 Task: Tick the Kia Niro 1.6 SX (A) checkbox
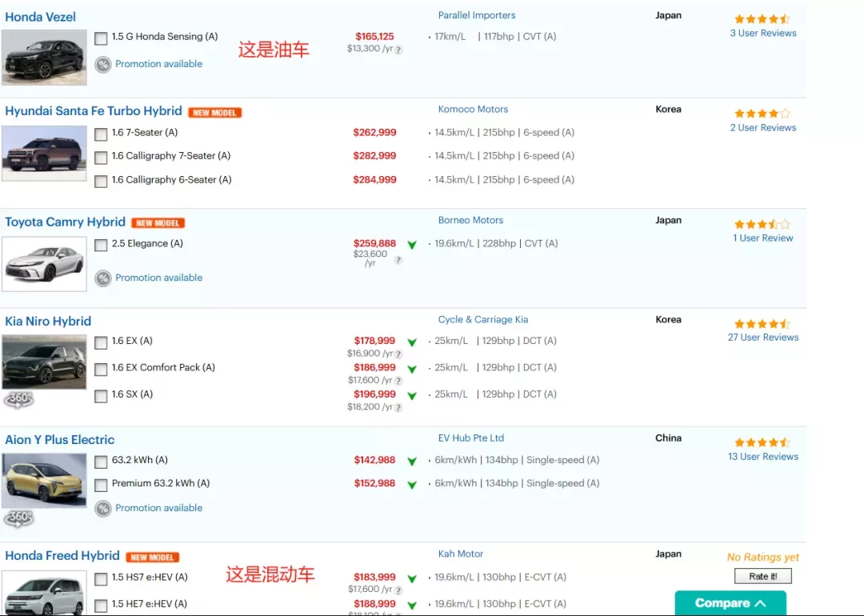coord(101,396)
